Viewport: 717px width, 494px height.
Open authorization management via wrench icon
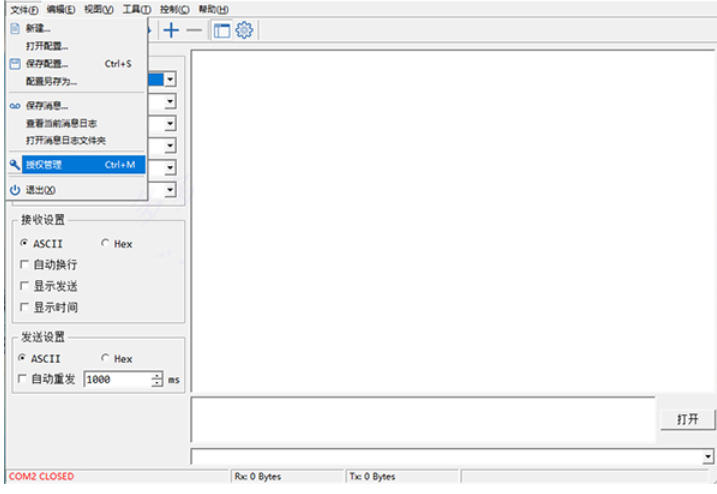pyautogui.click(x=14, y=164)
